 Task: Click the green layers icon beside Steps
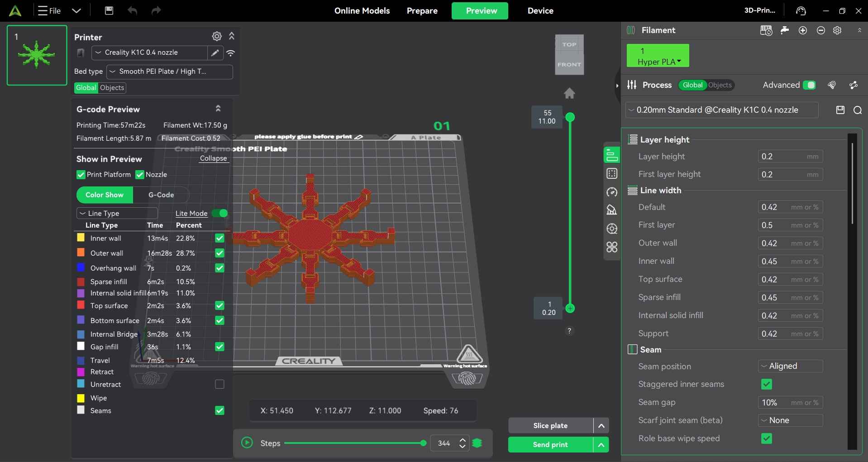click(x=477, y=443)
